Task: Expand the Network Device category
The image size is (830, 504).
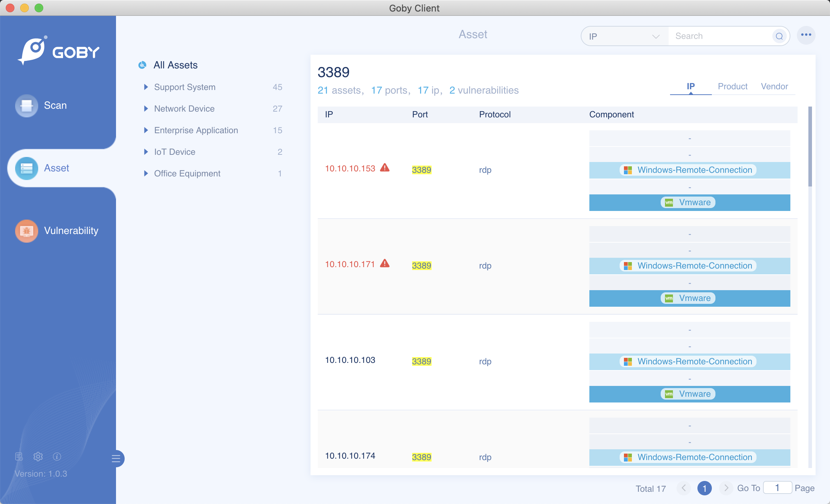Action: [x=146, y=109]
